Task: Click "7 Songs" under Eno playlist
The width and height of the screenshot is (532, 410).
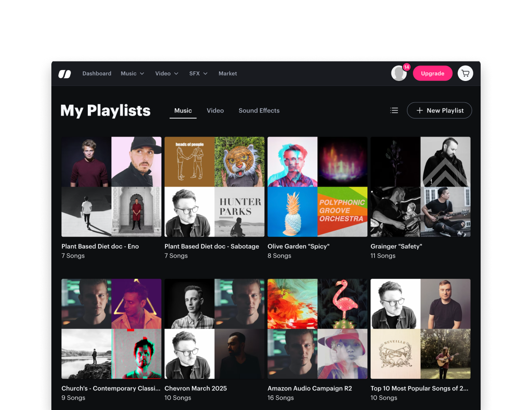Action: [x=73, y=256]
